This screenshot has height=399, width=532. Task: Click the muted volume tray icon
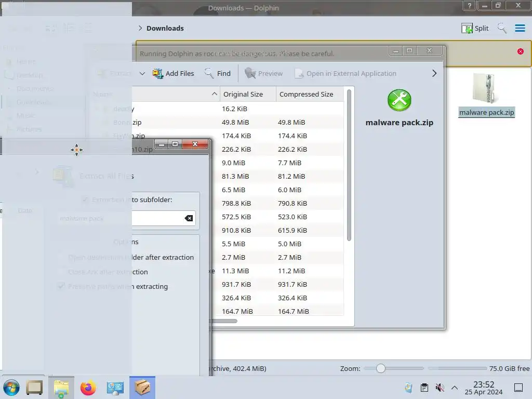point(440,388)
